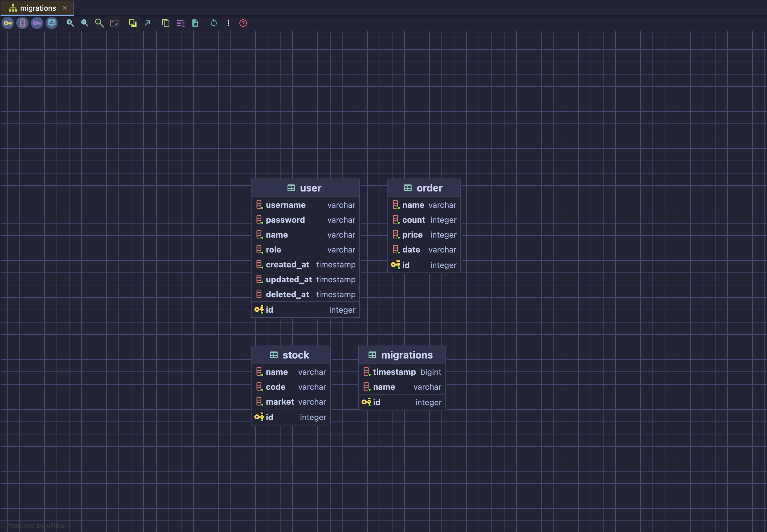Viewport: 767px width, 532px height.
Task: Reset zoom to actual size 1:1
Action: [99, 23]
